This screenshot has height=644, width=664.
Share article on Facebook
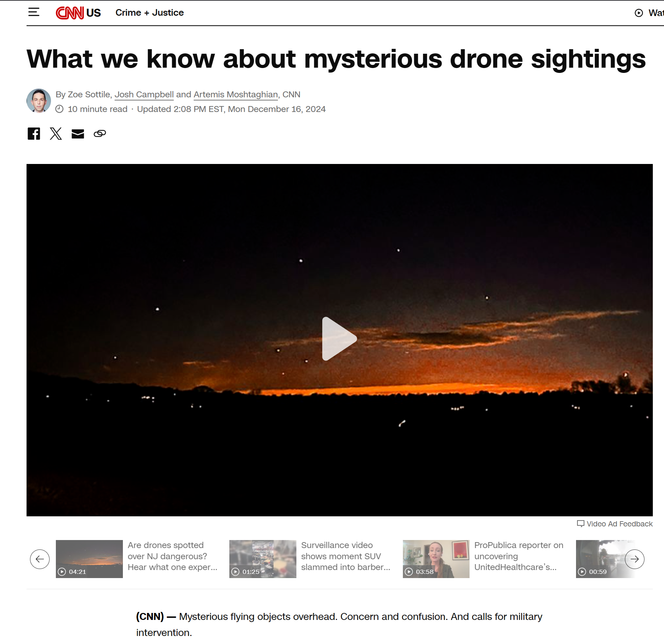pyautogui.click(x=34, y=134)
